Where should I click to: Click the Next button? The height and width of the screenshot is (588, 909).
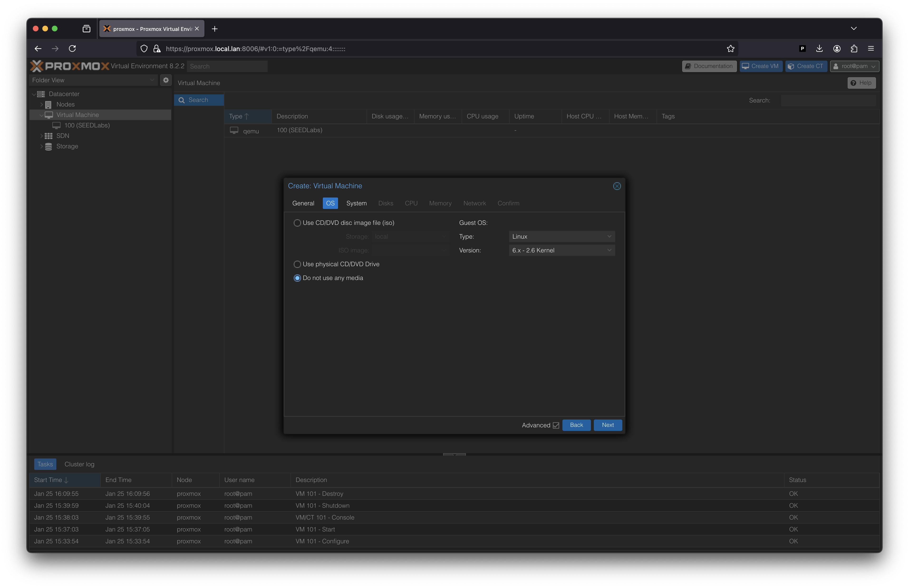(x=607, y=425)
